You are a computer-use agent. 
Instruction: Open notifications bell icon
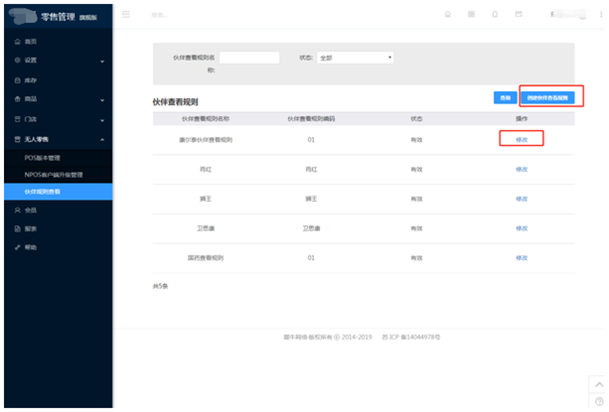point(495,14)
